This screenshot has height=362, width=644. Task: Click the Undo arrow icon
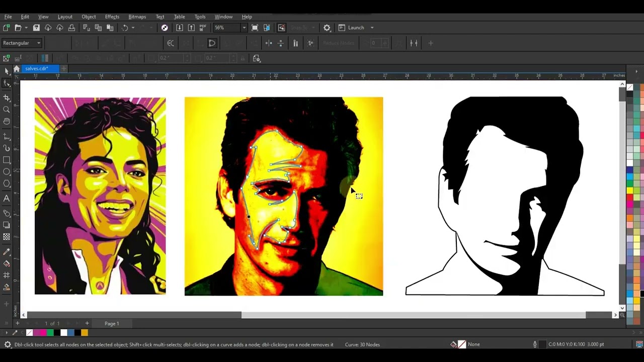[125, 28]
